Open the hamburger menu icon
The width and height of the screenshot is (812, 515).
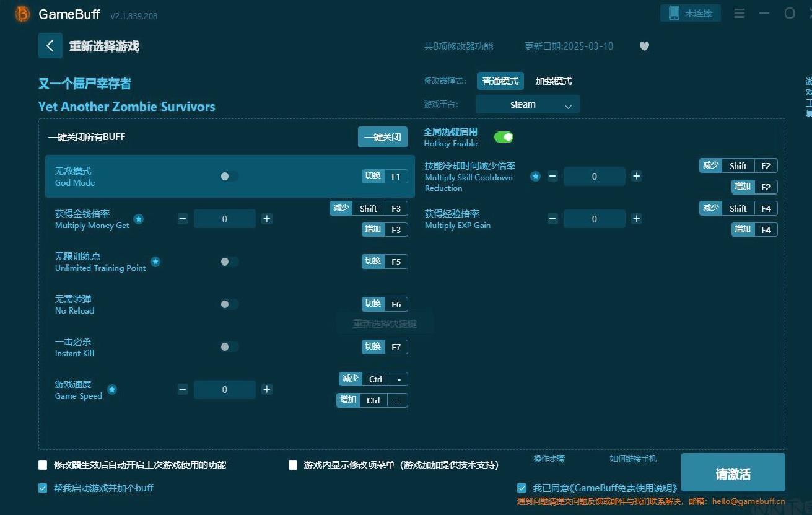tap(740, 13)
